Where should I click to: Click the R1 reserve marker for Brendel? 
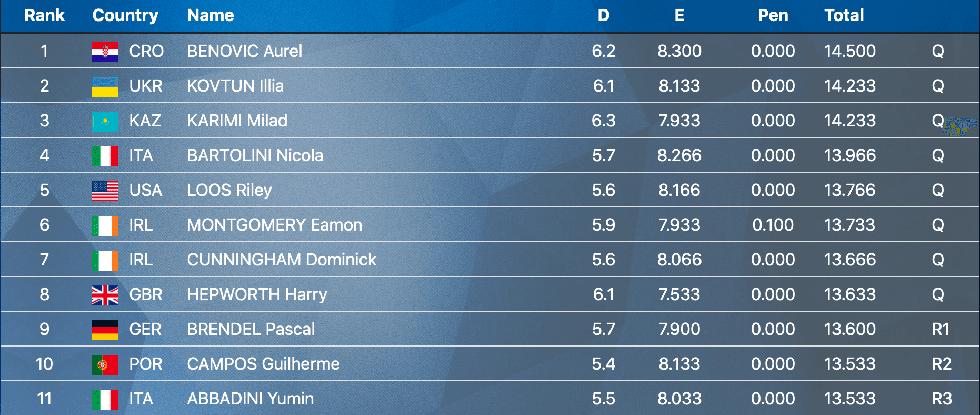940,329
